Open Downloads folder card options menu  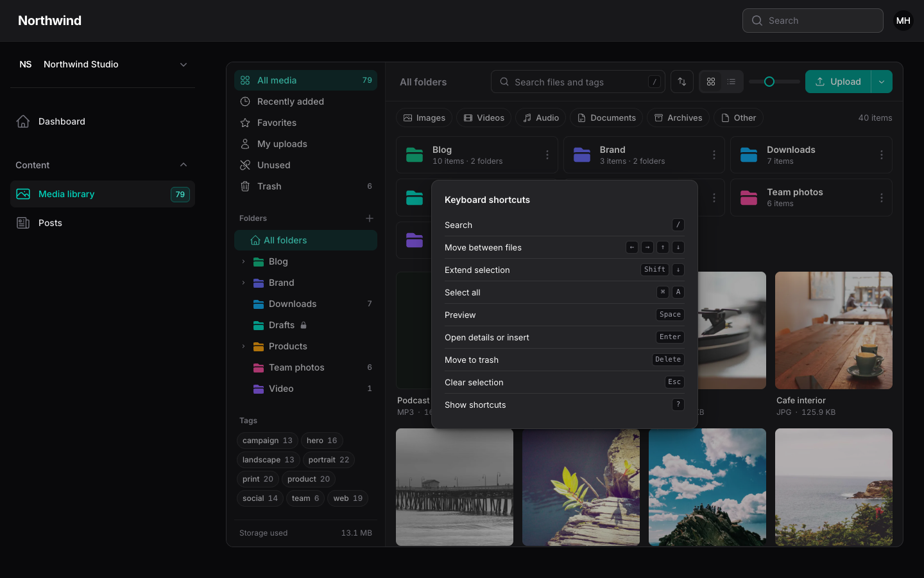[882, 155]
